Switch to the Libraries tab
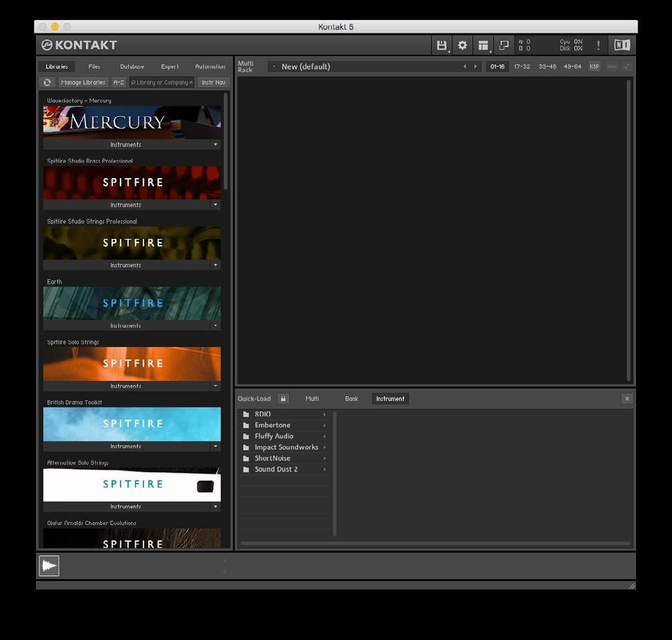This screenshot has height=640, width=672. coord(57,66)
